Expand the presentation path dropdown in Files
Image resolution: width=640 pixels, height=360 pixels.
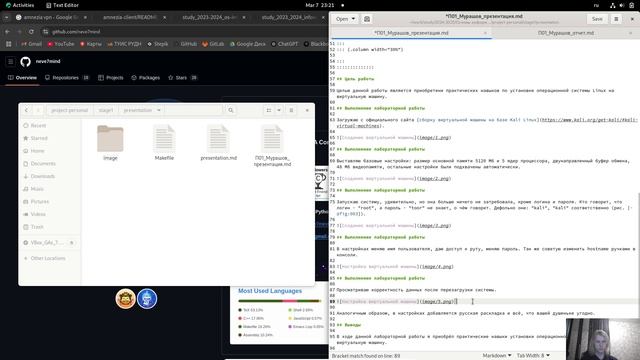159,110
